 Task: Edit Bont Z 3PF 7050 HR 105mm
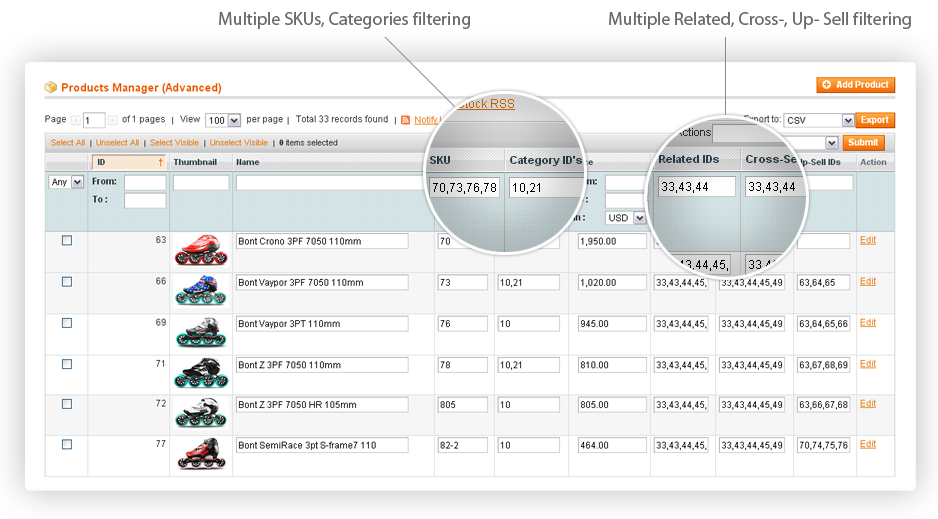(x=867, y=404)
